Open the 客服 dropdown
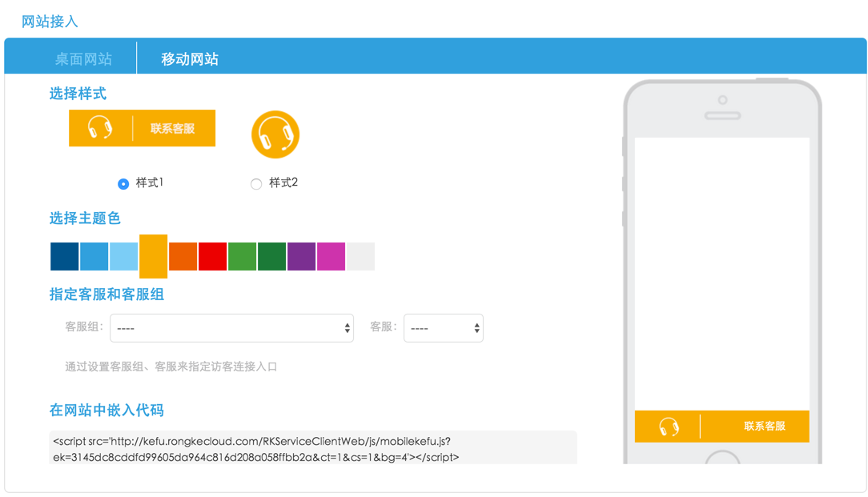The height and width of the screenshot is (497, 868). pyautogui.click(x=443, y=328)
